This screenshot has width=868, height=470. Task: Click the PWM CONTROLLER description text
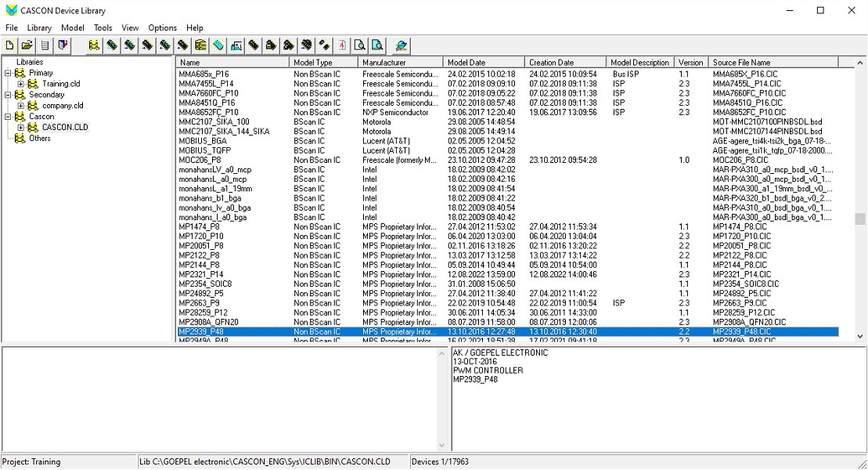pos(488,371)
